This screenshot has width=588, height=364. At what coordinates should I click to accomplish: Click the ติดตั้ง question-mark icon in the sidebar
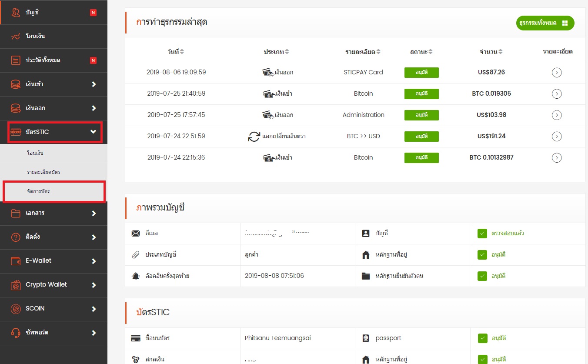coord(16,237)
